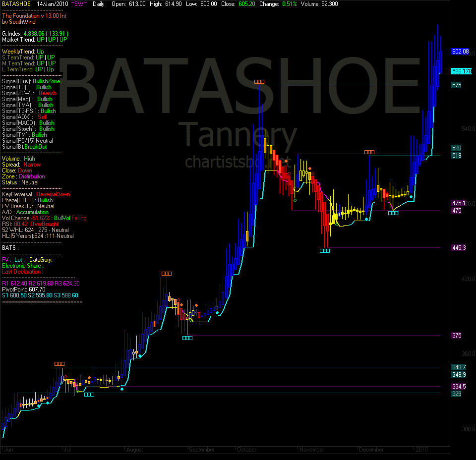Image resolution: width=476 pixels, height=460 pixels.
Task: Select the 349.7 price level label
Action: coord(459,367)
